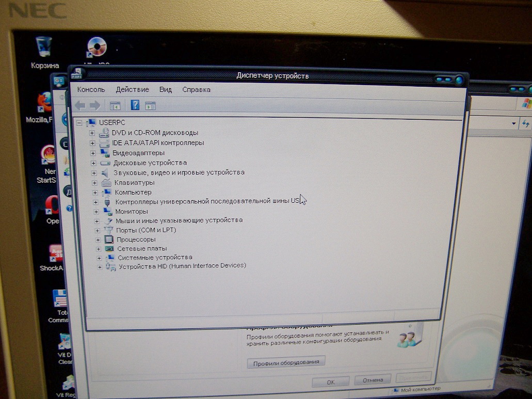Collapse the USERPC root tree node
The height and width of the screenshot is (399, 532).
(x=79, y=123)
